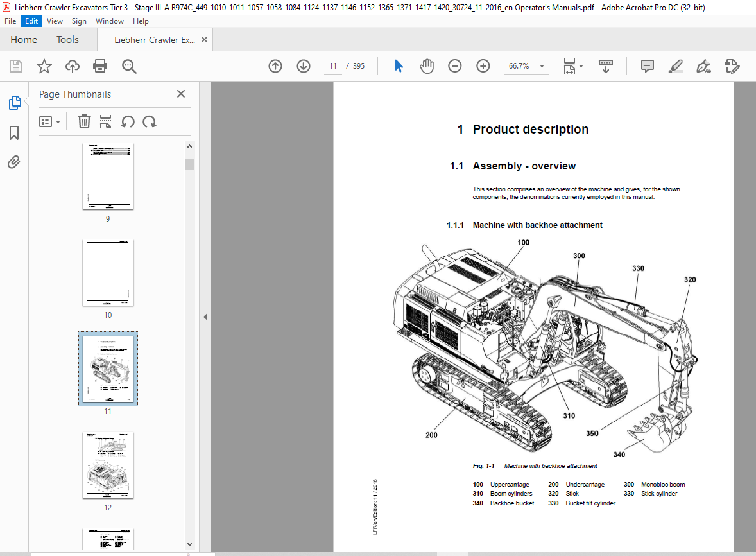Go to previous page arrow
The height and width of the screenshot is (556, 756).
(x=275, y=66)
